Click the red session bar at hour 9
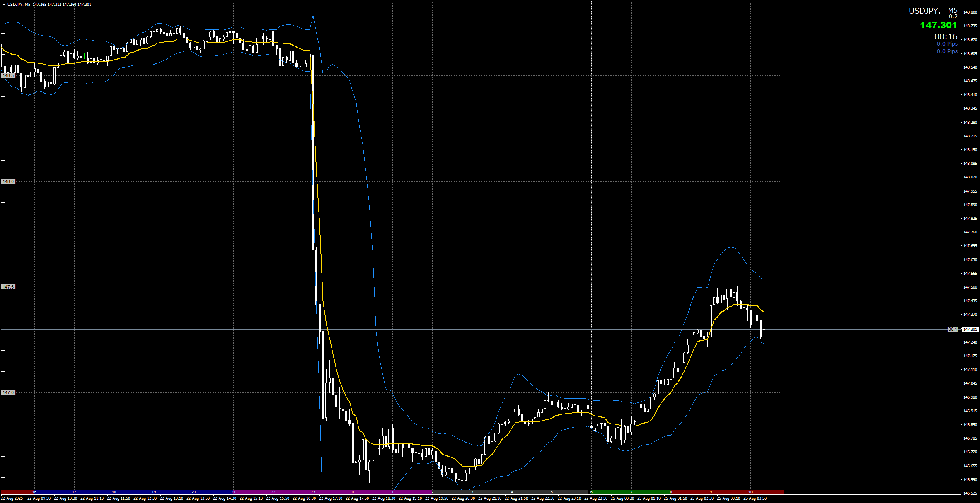The width and height of the screenshot is (980, 503). point(711,492)
